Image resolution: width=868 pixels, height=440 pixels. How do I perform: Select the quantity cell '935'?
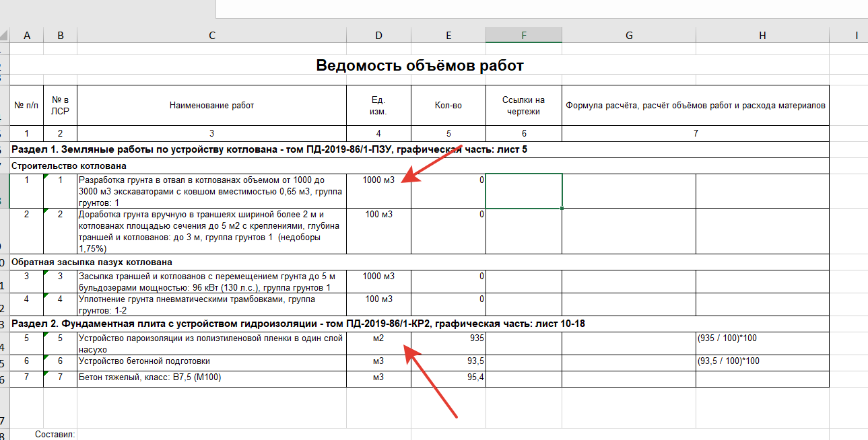[448, 344]
